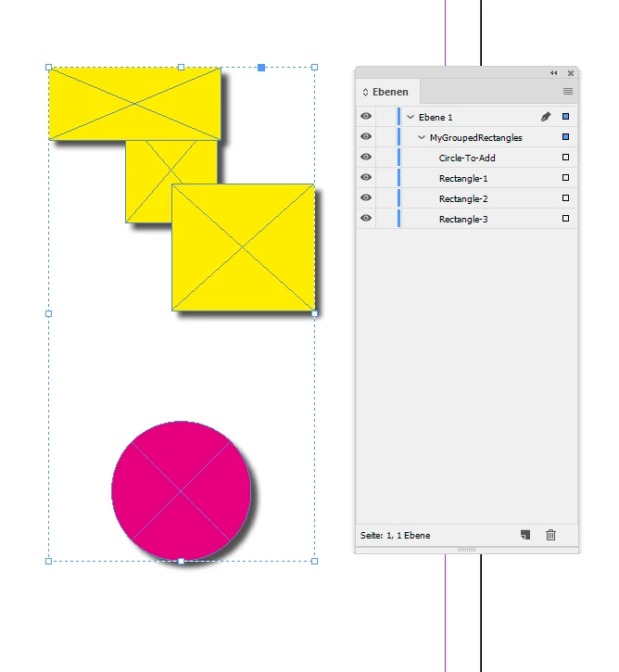619x672 pixels.
Task: Hide Ebene 1 layer visibility eye
Action: click(x=366, y=116)
